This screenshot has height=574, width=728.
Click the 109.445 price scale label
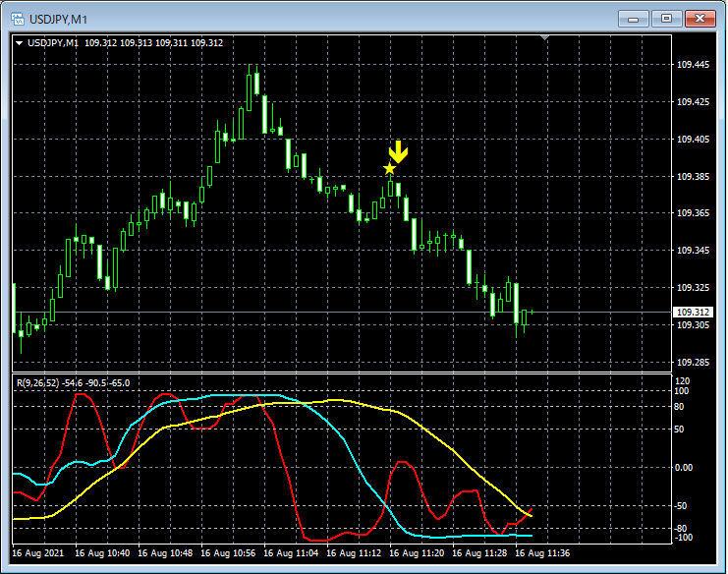coord(693,65)
